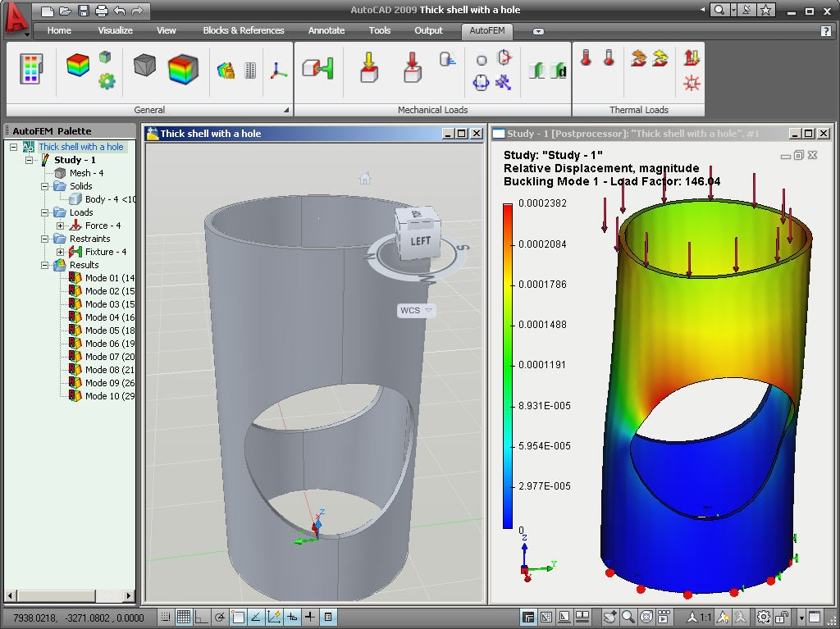Collapse the 'Thick shell with a hole' root node
Image resolution: width=840 pixels, height=629 pixels.
13,147
